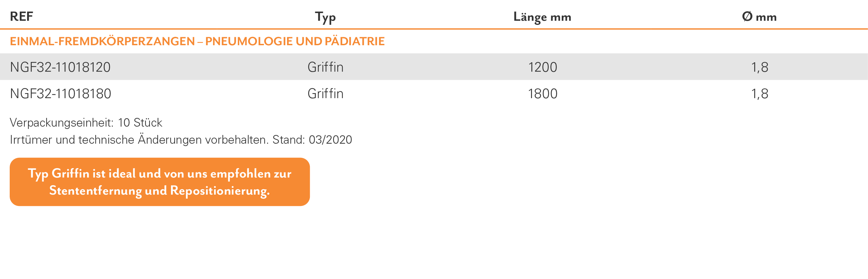Select the 1,8 diameter in gray row
This screenshot has width=868, height=279.
760,67
